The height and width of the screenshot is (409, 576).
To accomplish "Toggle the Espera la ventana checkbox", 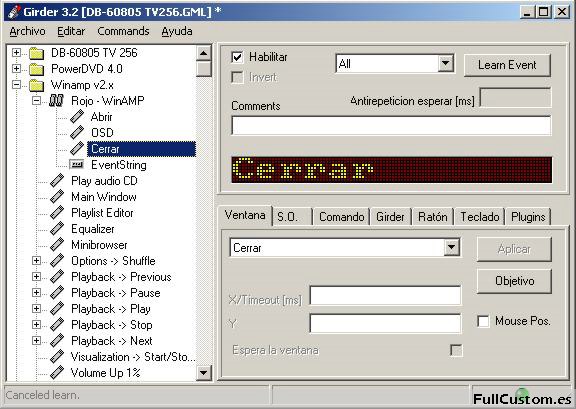I will [456, 350].
